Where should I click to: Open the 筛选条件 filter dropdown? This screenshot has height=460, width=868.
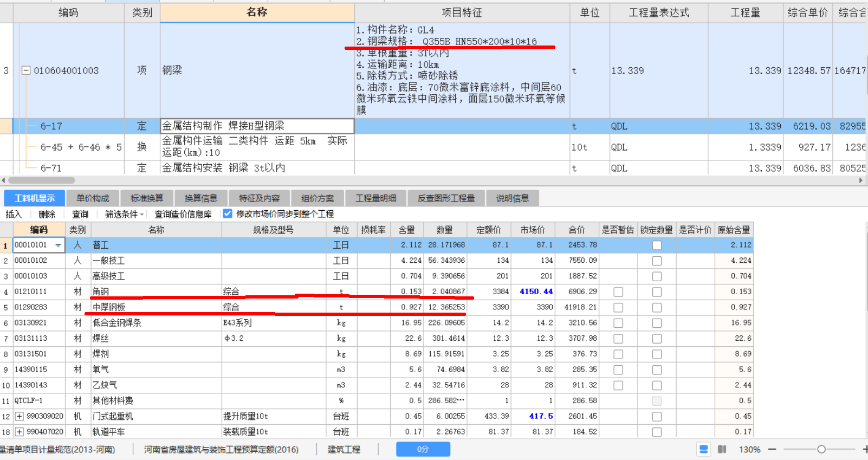124,214
